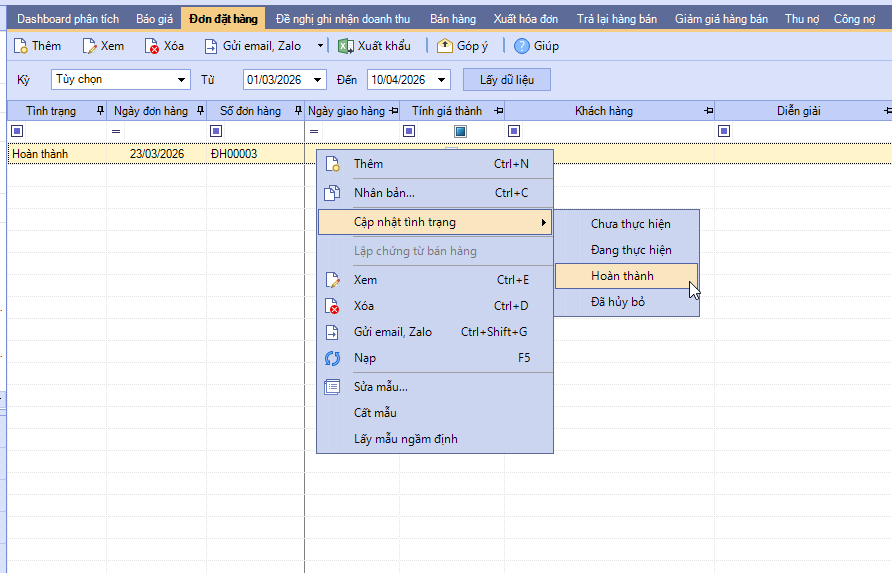The width and height of the screenshot is (892, 573).
Task: Open the Giúp help icon
Action: (x=521, y=46)
